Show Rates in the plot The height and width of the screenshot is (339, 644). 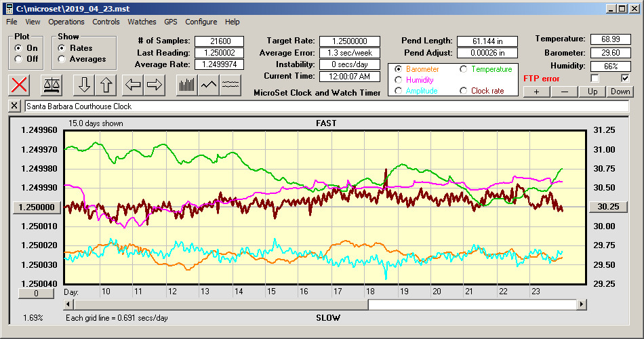(x=75, y=48)
